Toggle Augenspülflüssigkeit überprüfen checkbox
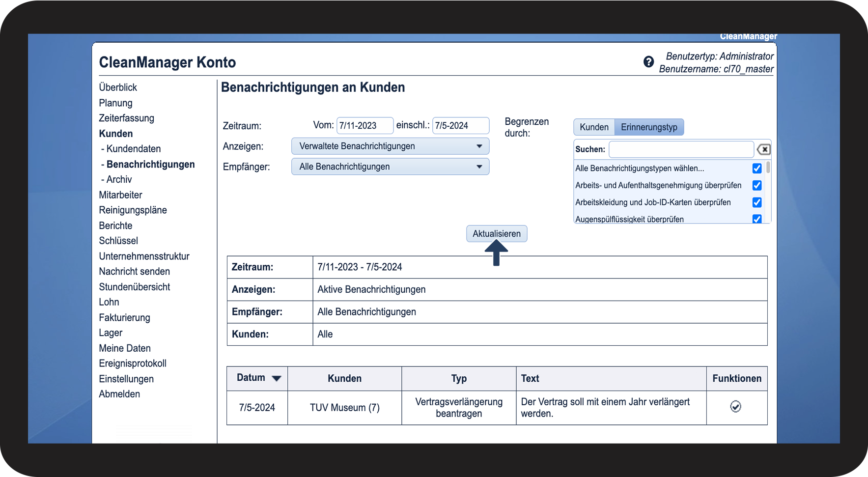The image size is (868, 477). point(756,219)
